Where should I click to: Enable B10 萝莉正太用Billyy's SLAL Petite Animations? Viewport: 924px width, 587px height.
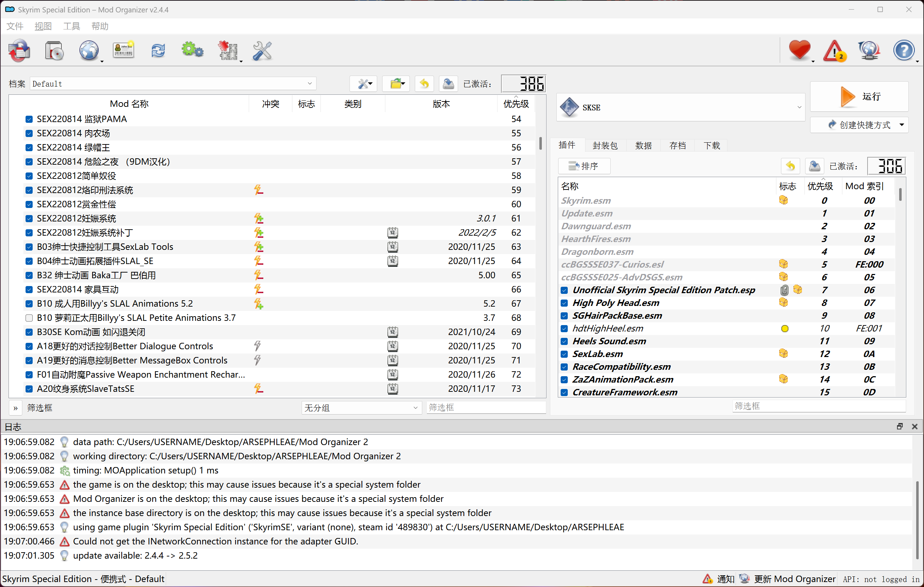(29, 318)
